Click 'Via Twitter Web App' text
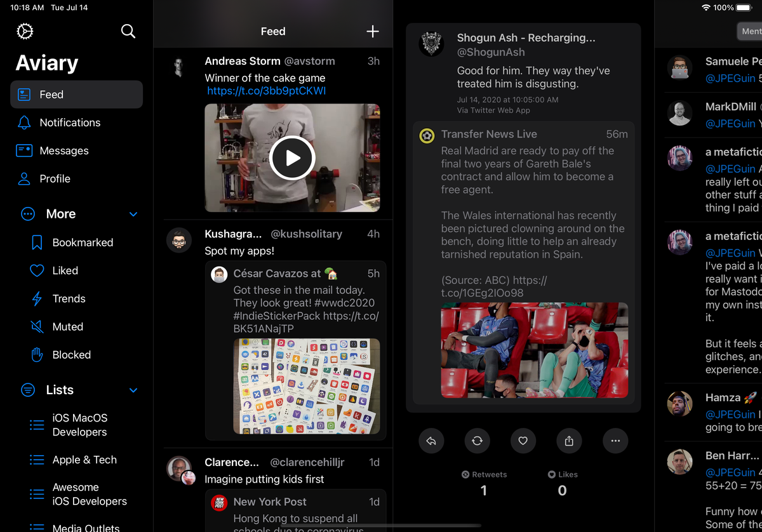762x532 pixels. tap(493, 110)
